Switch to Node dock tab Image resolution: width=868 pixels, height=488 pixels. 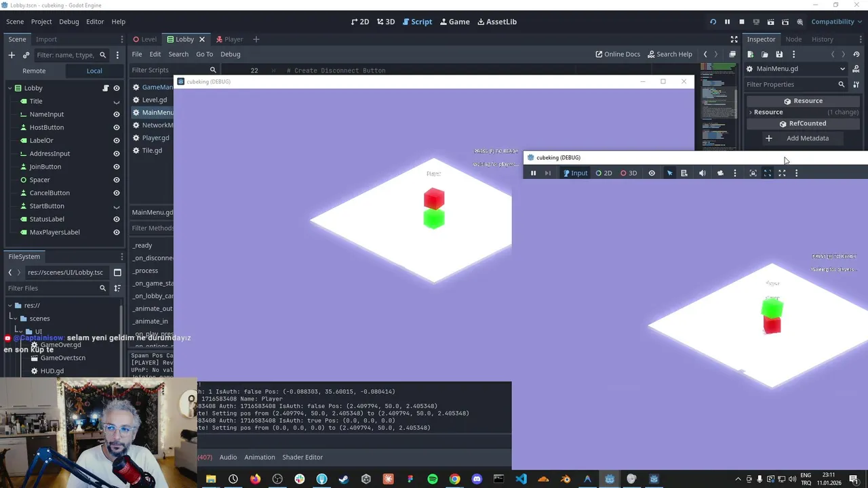[x=793, y=39]
